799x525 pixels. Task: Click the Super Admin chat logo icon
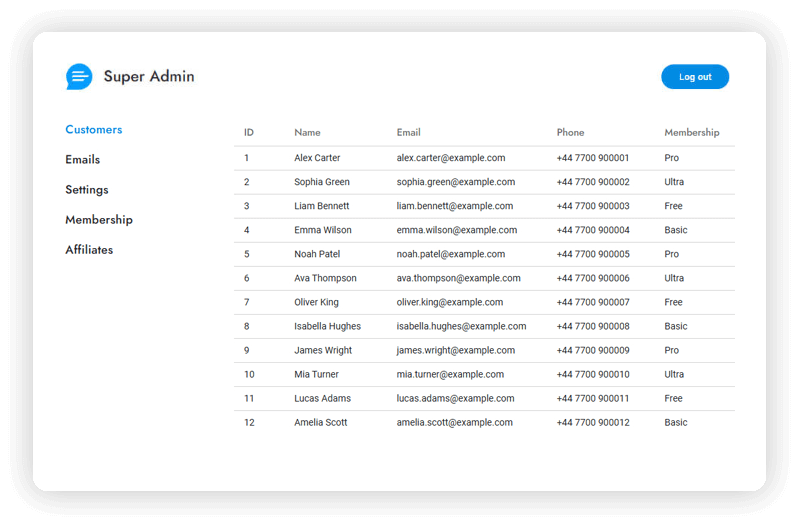tap(79, 77)
